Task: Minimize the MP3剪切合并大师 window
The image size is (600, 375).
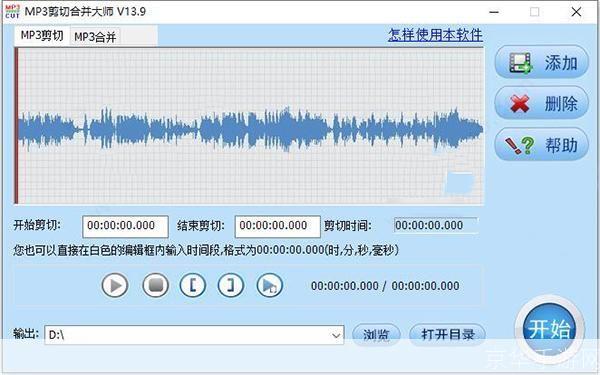Action: click(x=494, y=12)
